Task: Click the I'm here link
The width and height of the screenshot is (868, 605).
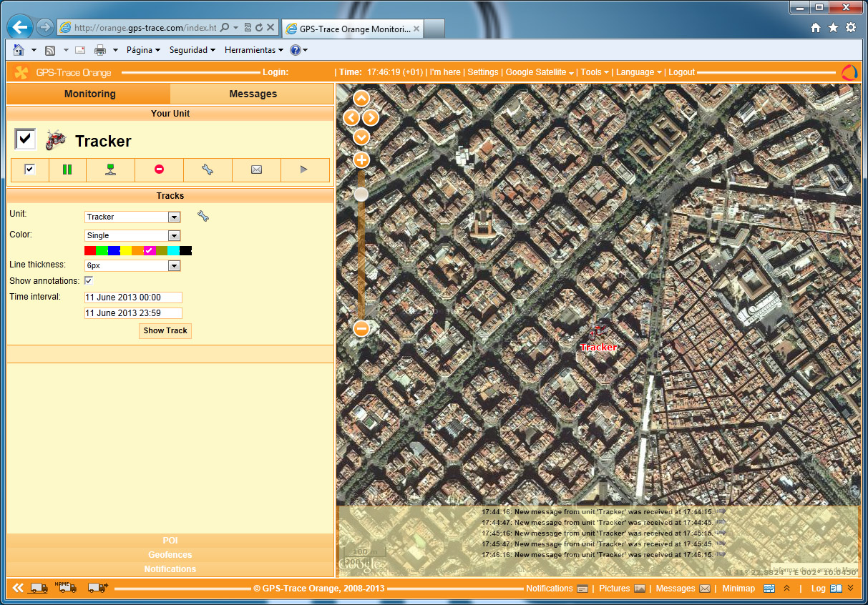Action: pyautogui.click(x=445, y=72)
